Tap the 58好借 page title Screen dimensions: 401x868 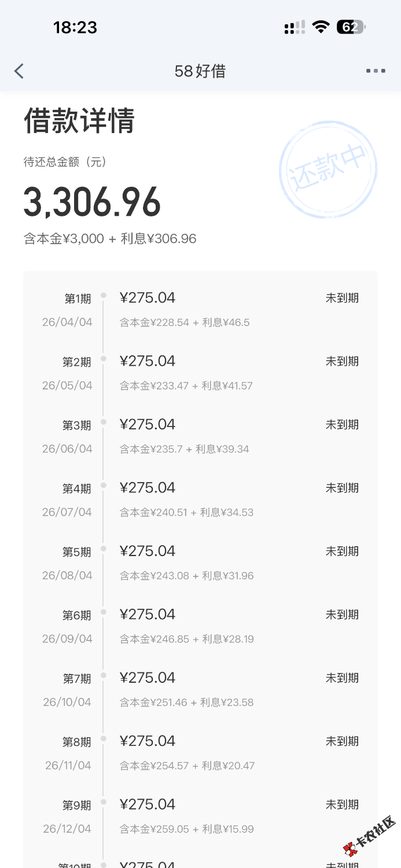point(200,71)
